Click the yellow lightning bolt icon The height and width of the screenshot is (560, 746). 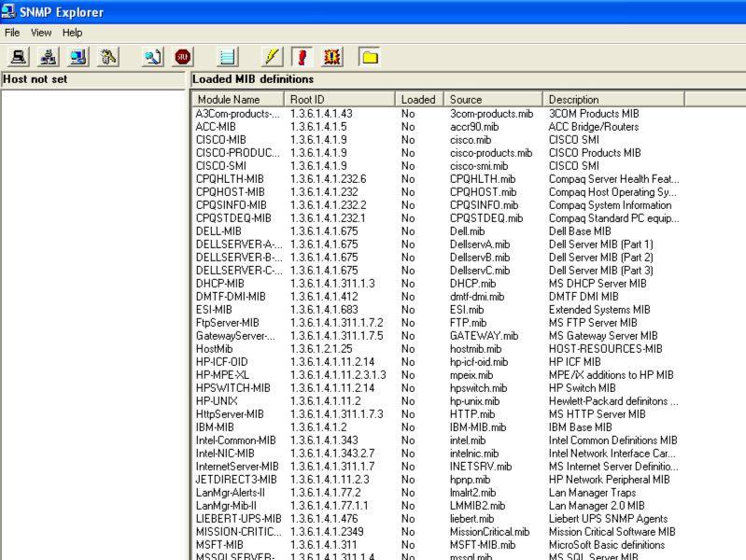(x=272, y=57)
